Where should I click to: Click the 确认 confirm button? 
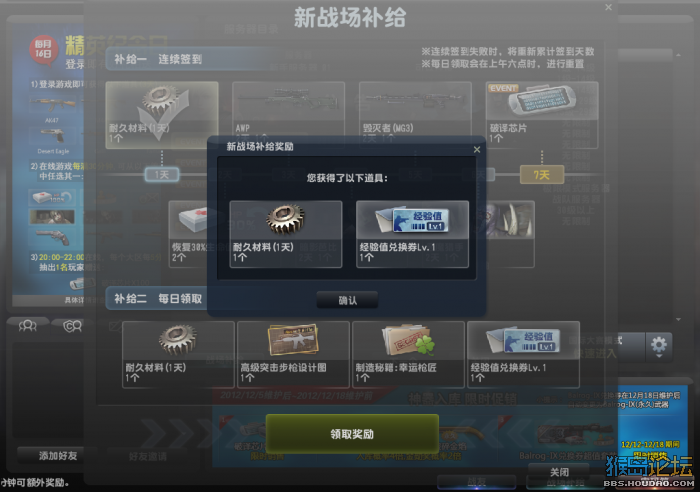(x=347, y=300)
